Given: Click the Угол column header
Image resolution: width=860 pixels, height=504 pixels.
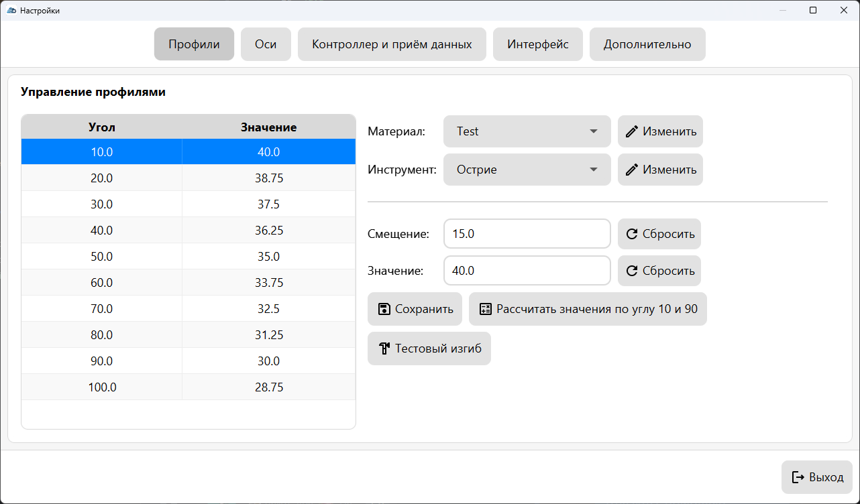Looking at the screenshot, I should pyautogui.click(x=102, y=127).
